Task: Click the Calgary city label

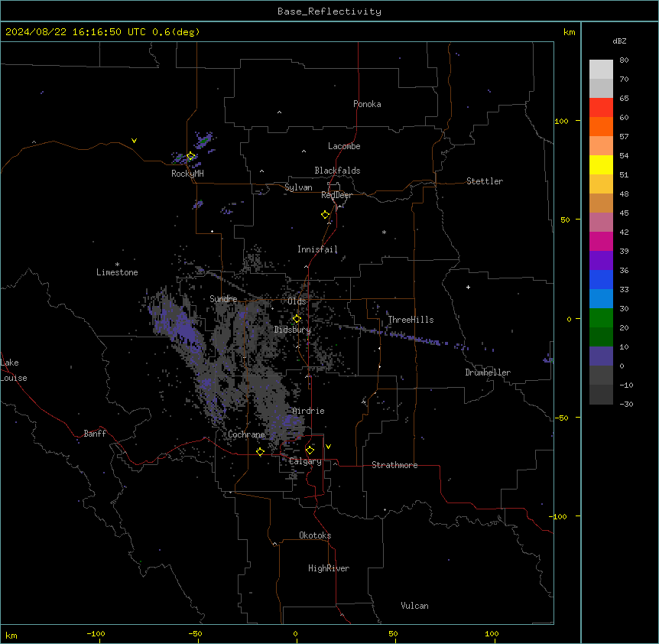Action: tap(305, 461)
